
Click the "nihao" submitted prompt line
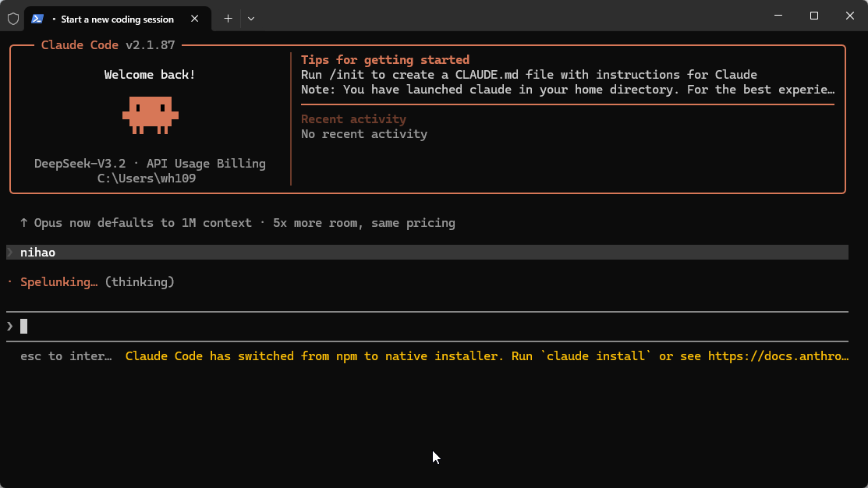(427, 253)
